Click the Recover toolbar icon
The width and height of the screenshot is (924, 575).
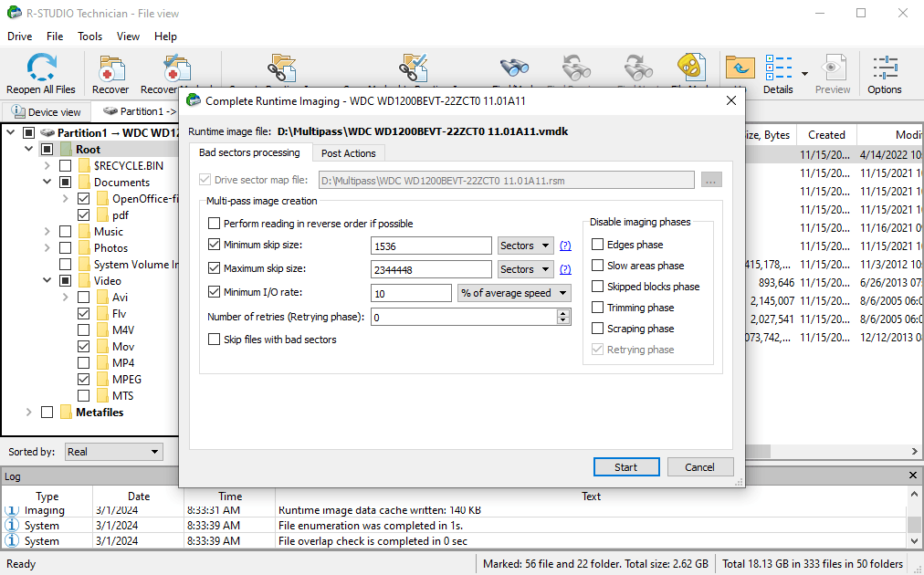[x=110, y=68]
